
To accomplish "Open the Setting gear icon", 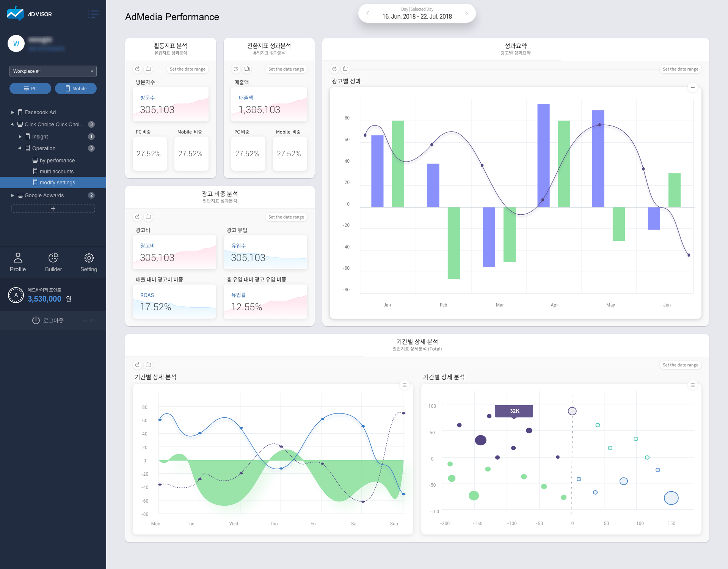I will [89, 258].
